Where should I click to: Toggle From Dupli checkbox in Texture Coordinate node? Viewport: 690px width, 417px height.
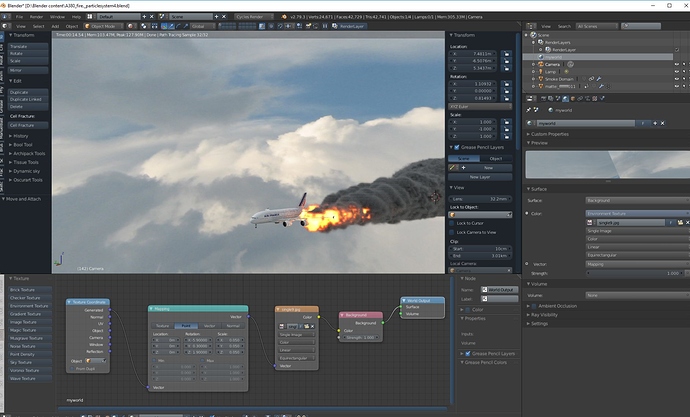pyautogui.click(x=72, y=369)
